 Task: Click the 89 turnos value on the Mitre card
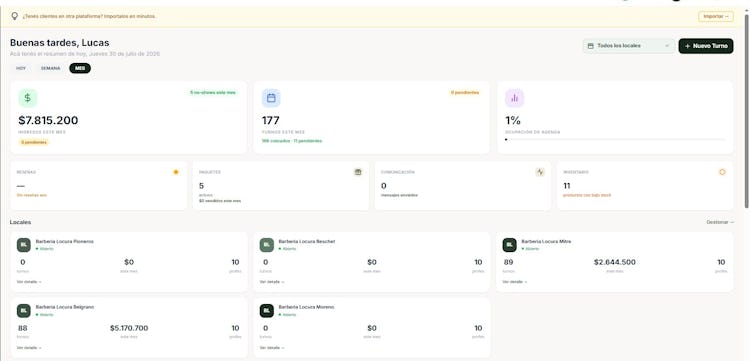pyautogui.click(x=508, y=262)
